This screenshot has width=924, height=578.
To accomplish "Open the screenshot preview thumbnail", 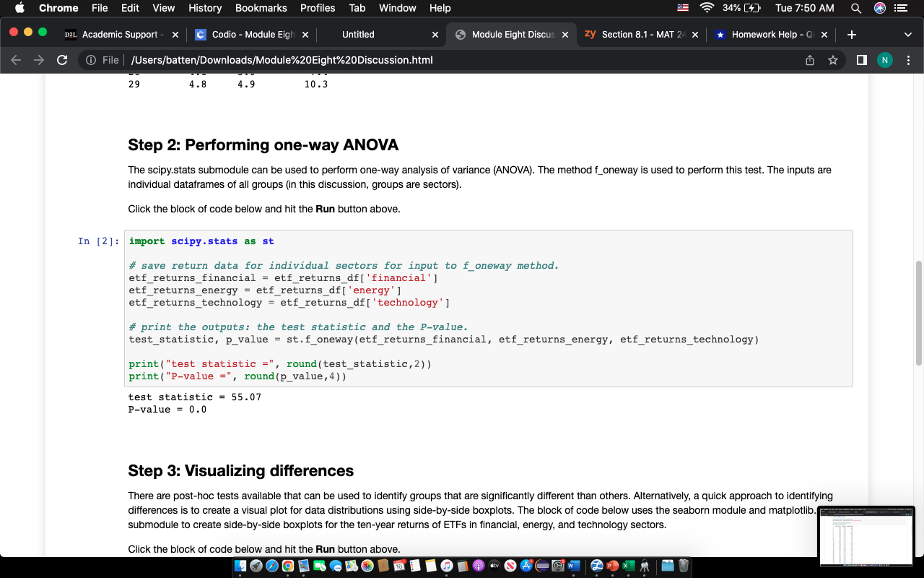I will click(866, 536).
